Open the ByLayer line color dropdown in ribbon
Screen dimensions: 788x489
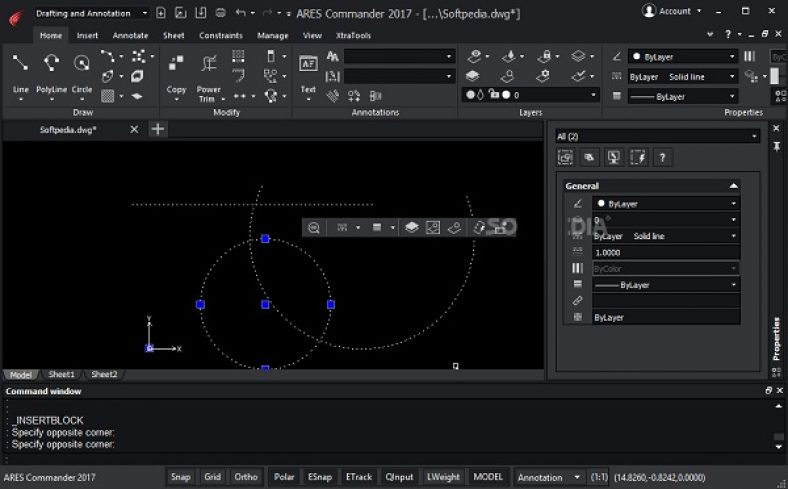[682, 57]
